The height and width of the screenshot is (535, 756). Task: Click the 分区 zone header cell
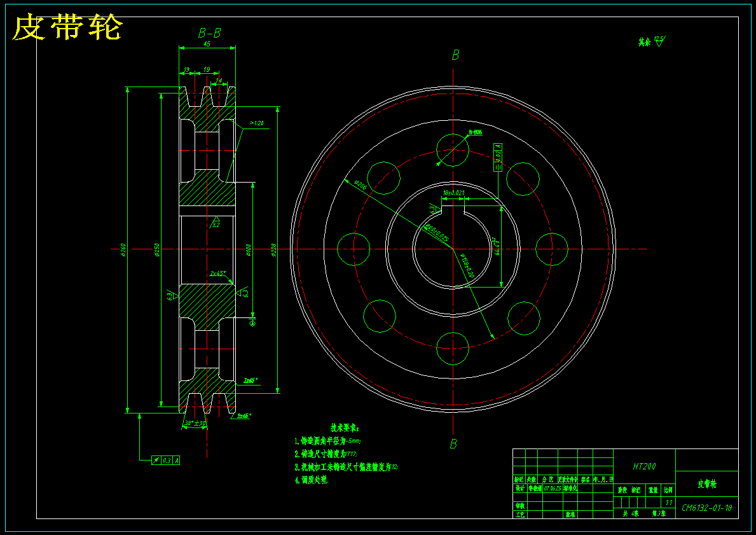(x=547, y=480)
